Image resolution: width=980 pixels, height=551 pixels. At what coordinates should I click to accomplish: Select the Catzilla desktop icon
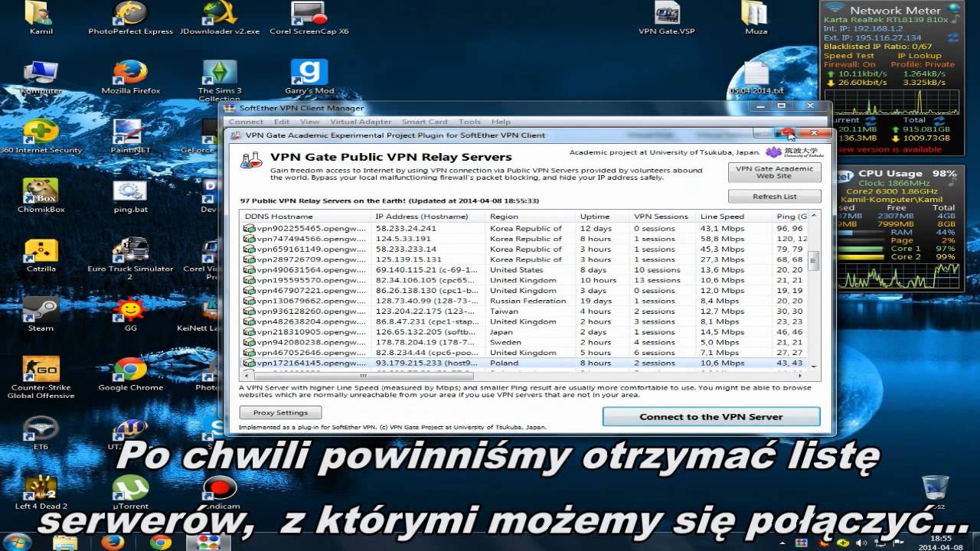click(x=41, y=256)
